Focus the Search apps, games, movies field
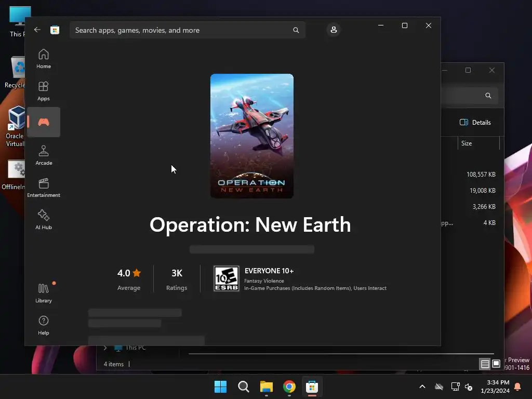Screen dimensions: 532x399 click(187, 30)
